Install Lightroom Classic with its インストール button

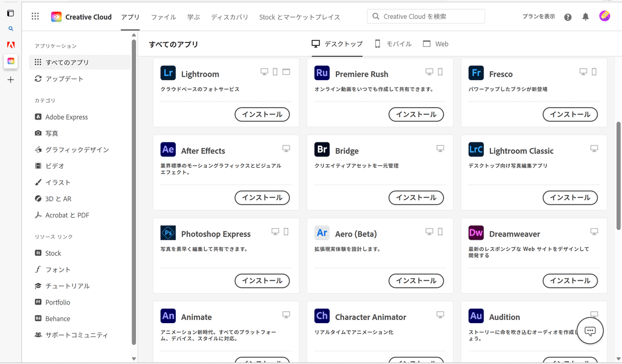click(x=570, y=197)
